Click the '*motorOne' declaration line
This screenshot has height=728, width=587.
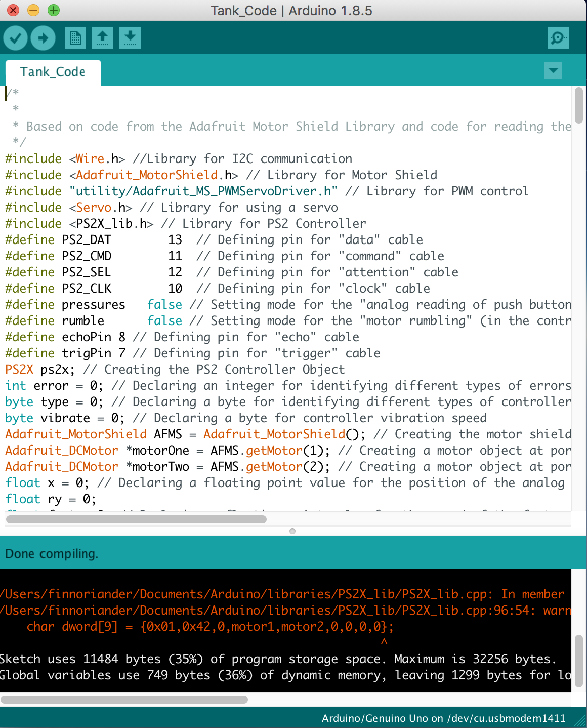coord(288,451)
